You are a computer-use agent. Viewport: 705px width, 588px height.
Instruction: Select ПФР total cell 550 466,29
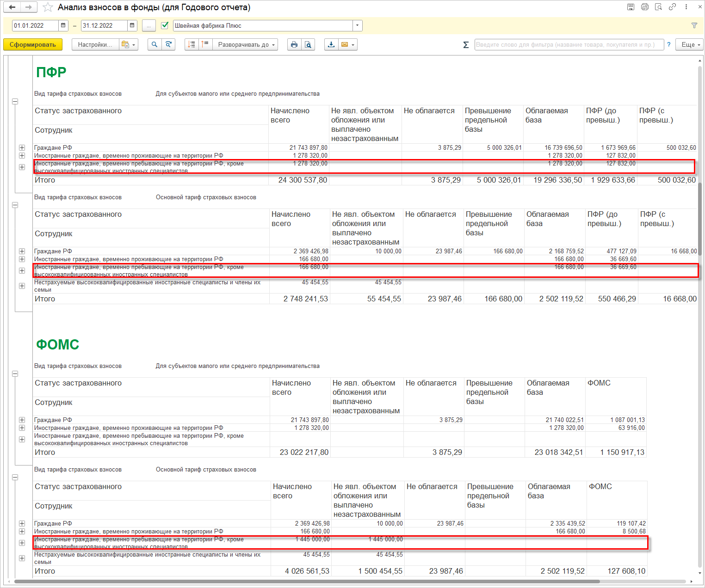[612, 299]
